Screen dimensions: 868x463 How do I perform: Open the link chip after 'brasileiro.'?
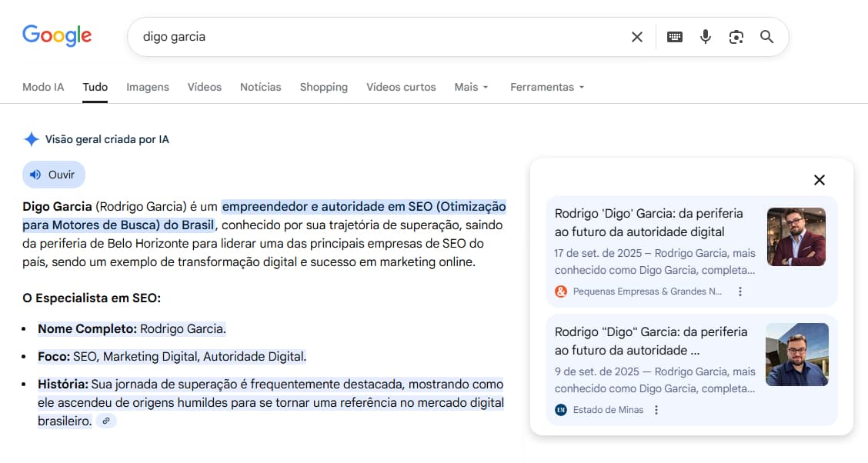point(105,421)
